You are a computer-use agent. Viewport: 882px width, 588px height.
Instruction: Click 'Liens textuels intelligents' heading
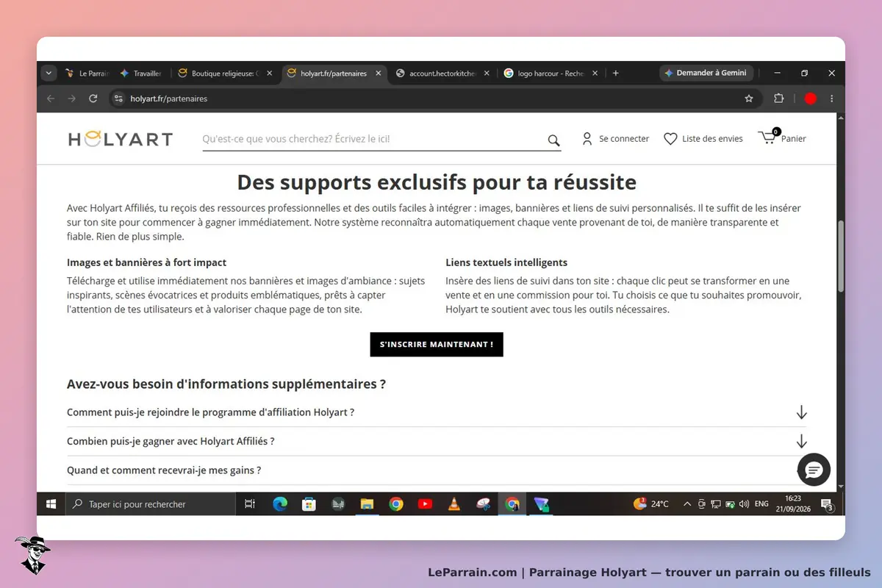506,262
